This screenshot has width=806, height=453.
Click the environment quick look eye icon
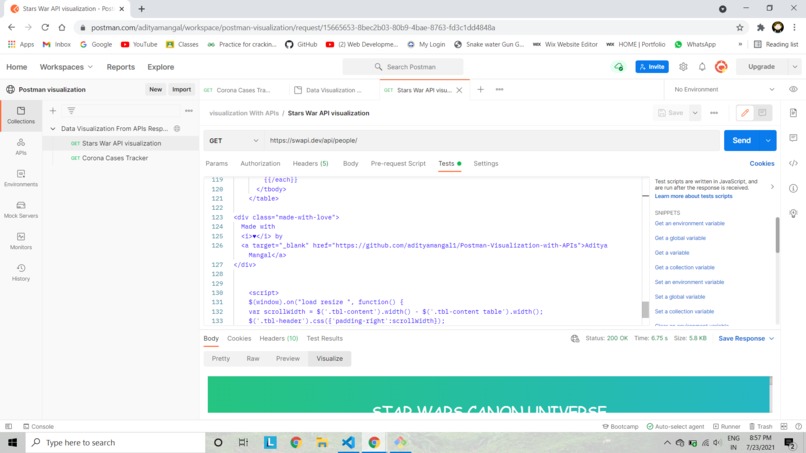(x=793, y=89)
